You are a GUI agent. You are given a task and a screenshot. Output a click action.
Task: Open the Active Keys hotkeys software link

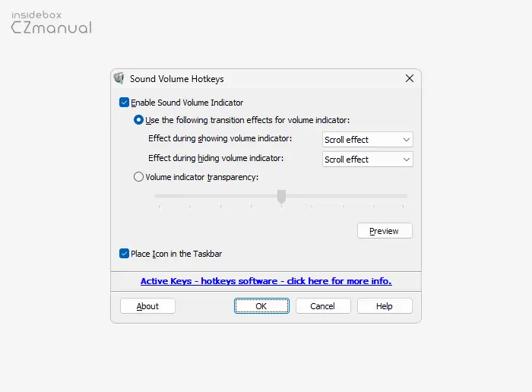point(266,281)
